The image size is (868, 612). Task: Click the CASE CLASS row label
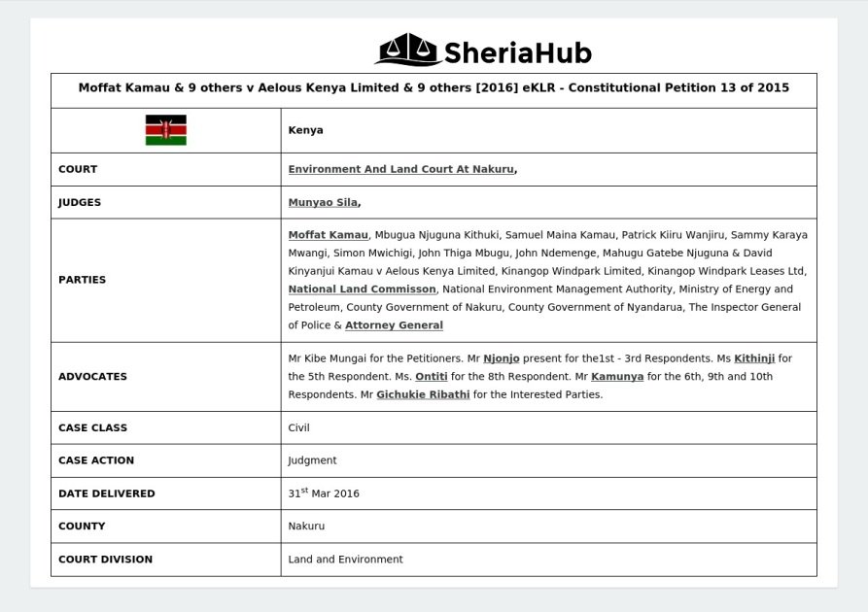pos(92,427)
